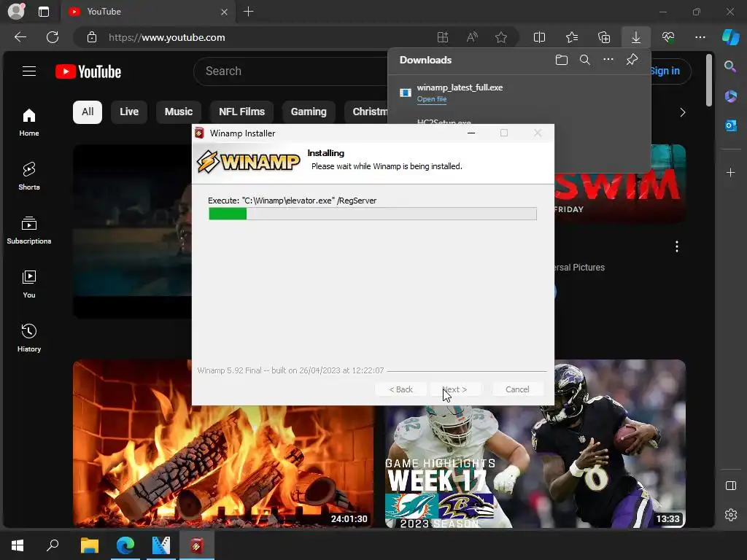Image resolution: width=747 pixels, height=560 pixels.
Task: Open Shorts from the YouTube sidebar
Action: (x=29, y=176)
